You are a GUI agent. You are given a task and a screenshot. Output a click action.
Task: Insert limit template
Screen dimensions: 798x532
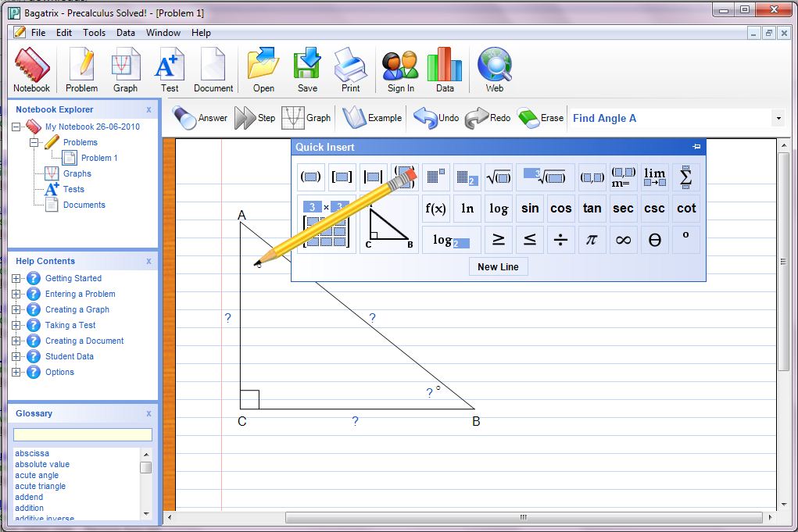tap(654, 177)
